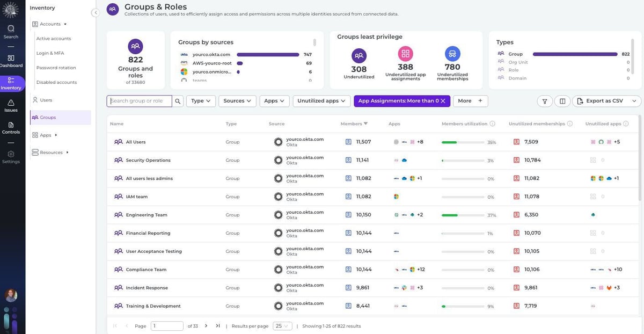Open the Incident Response group row

[372, 288]
